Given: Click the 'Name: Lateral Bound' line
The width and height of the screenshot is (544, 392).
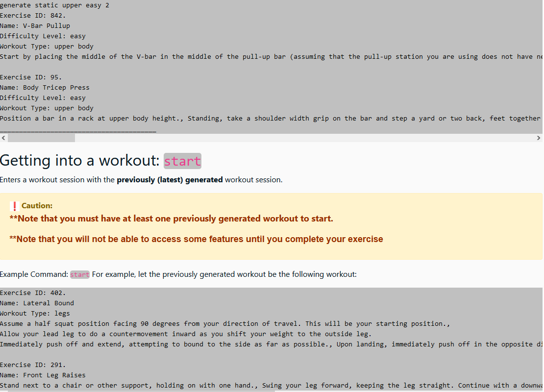Looking at the screenshot, I should coord(37,303).
